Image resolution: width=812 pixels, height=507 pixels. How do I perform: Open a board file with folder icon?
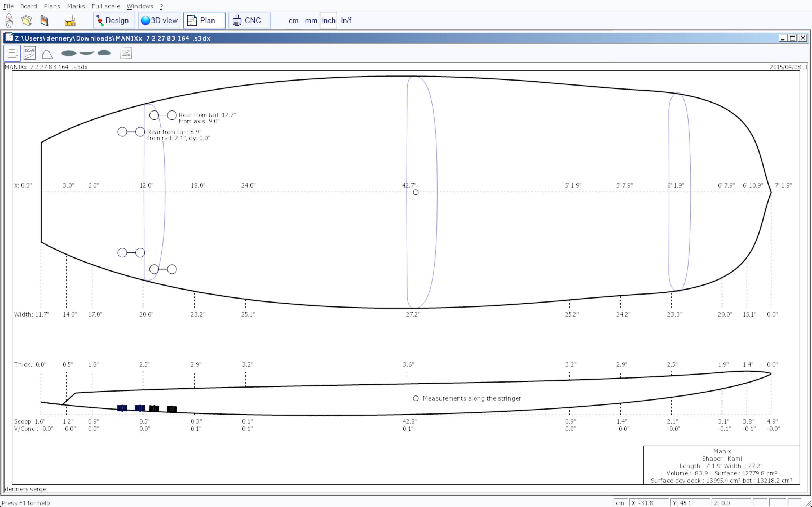click(x=27, y=21)
